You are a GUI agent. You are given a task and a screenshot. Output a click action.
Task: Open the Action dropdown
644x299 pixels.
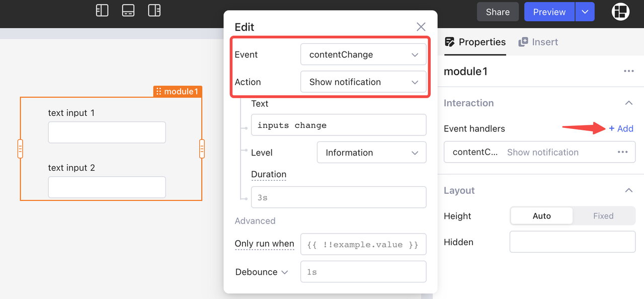pos(363,82)
